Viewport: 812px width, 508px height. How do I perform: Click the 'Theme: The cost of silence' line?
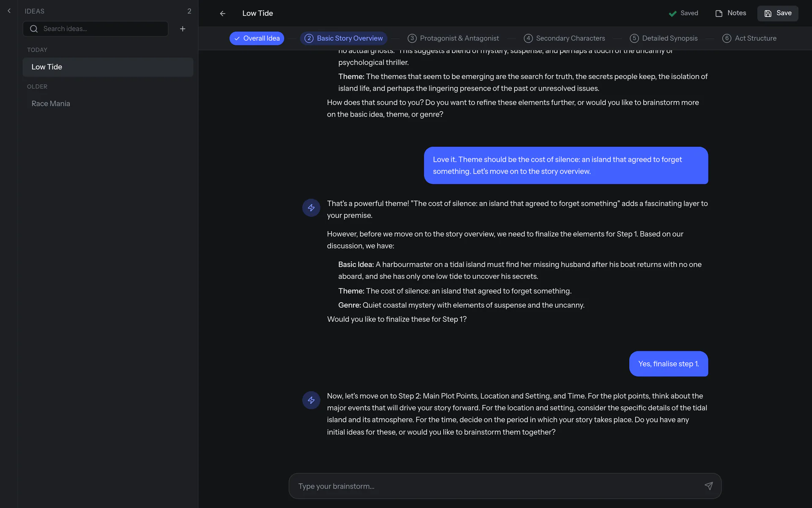tap(455, 291)
